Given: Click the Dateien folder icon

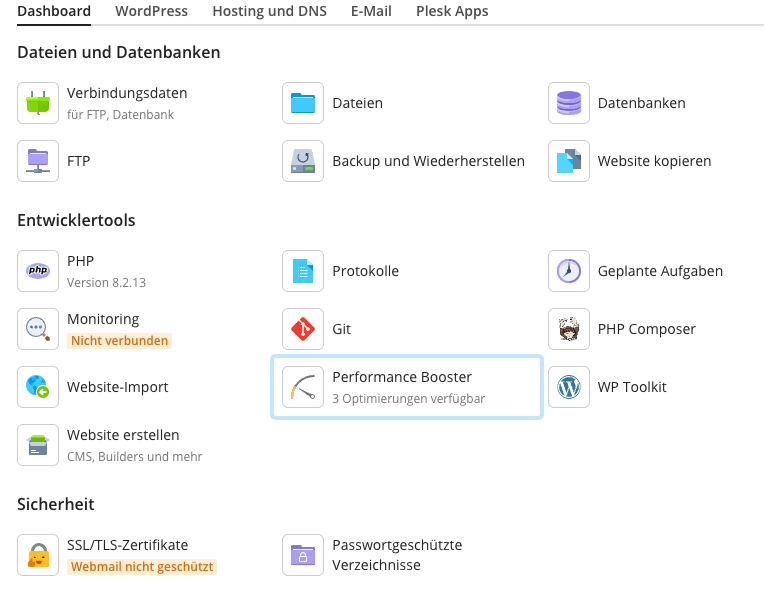Looking at the screenshot, I should (303, 103).
